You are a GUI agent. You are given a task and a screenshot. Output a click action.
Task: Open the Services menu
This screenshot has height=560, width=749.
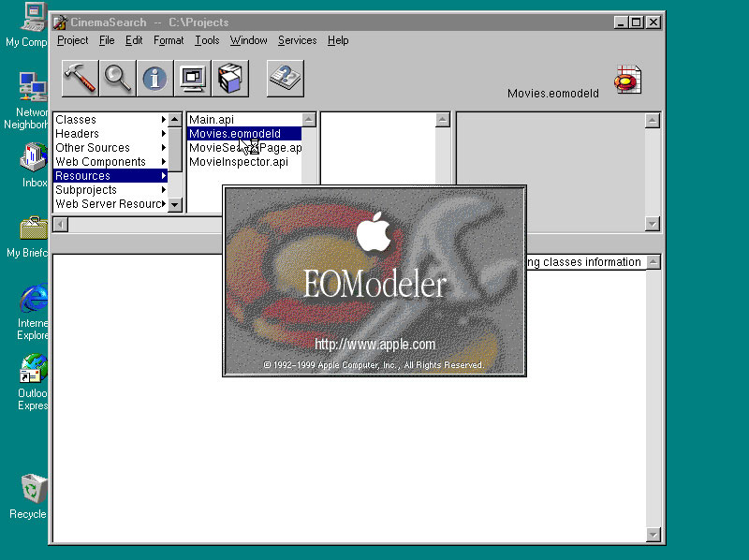[297, 40]
